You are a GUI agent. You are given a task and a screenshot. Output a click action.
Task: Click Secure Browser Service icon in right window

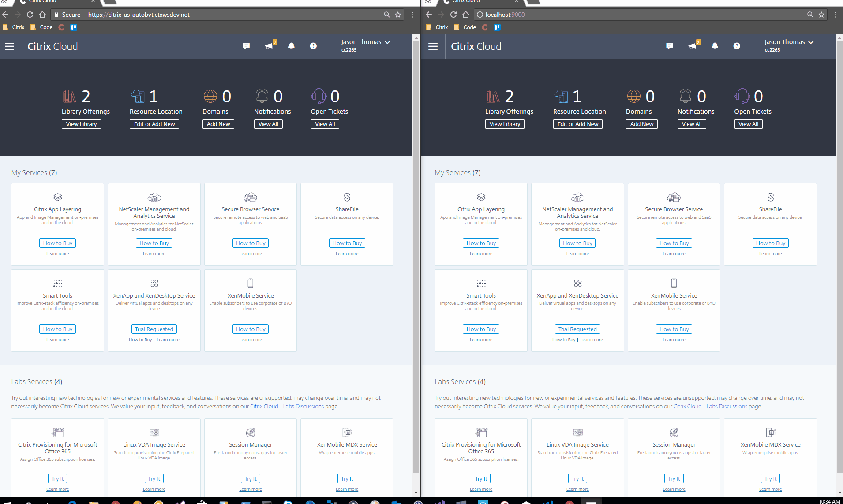(x=674, y=197)
